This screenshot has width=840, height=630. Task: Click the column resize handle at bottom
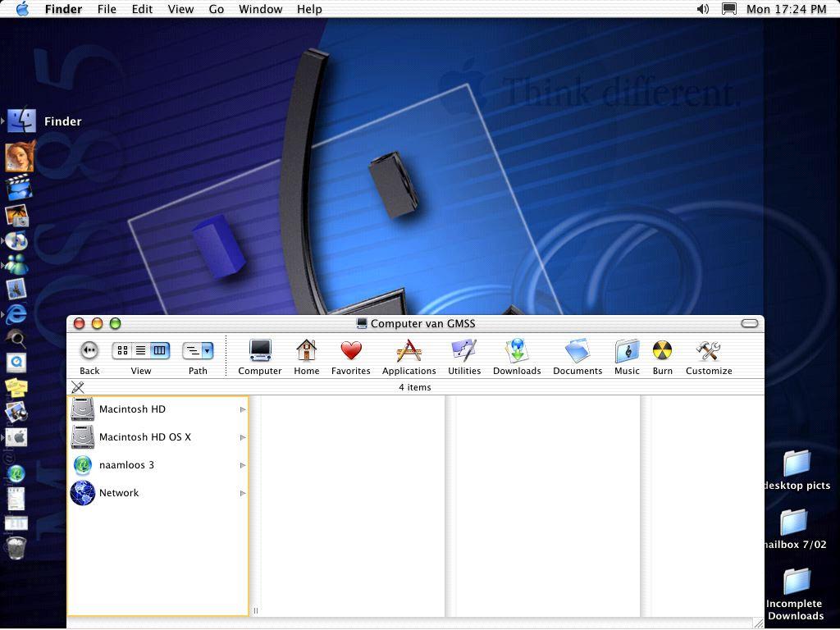[x=256, y=610]
